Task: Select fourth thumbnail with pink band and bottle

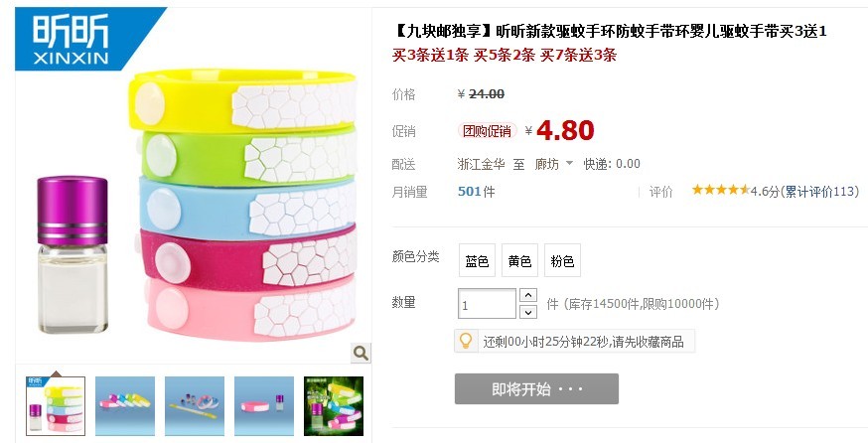Action: (264, 406)
